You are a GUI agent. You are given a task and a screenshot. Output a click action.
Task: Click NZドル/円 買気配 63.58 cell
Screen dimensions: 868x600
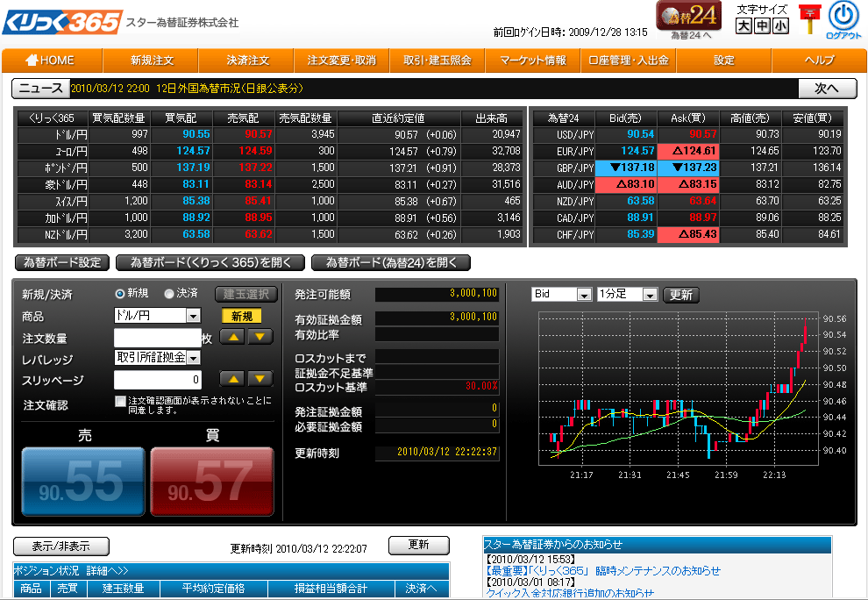tap(181, 234)
